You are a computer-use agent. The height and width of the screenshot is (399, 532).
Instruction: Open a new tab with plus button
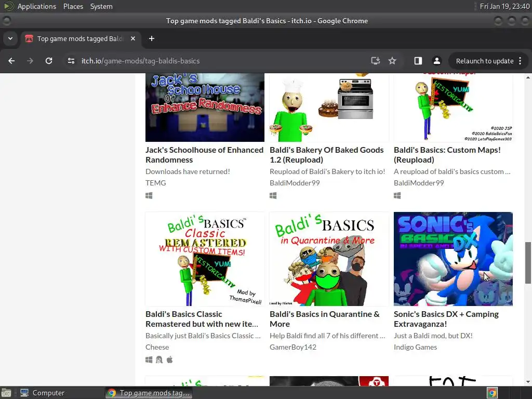click(x=152, y=38)
